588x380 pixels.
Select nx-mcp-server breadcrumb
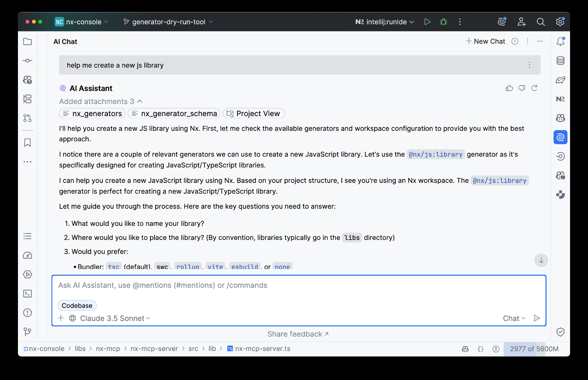(x=154, y=349)
